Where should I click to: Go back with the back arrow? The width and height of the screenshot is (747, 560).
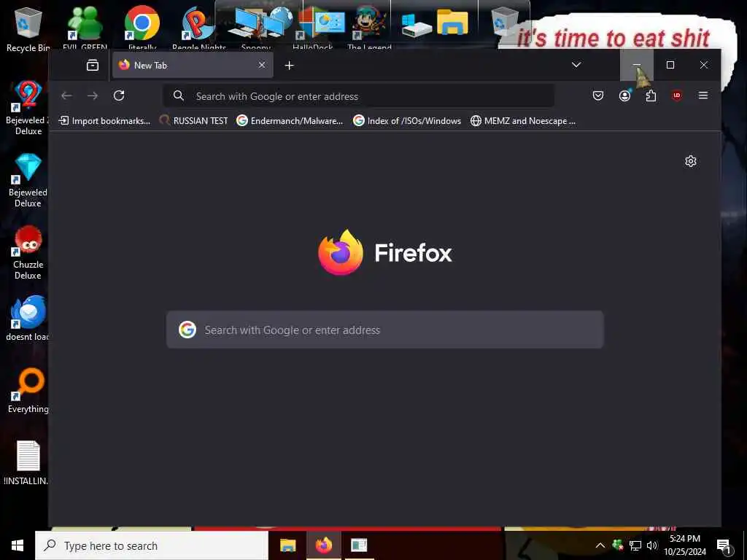[66, 96]
